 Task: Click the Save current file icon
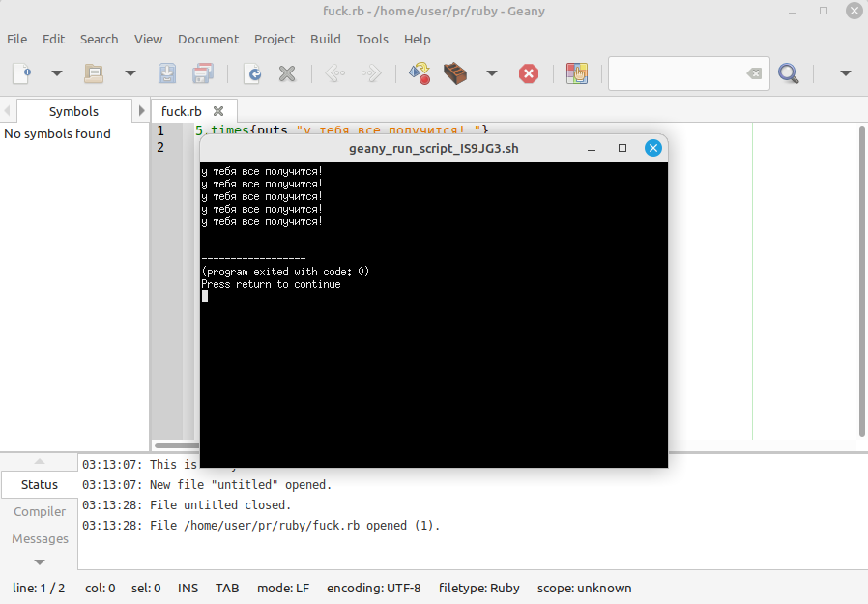[x=167, y=73]
